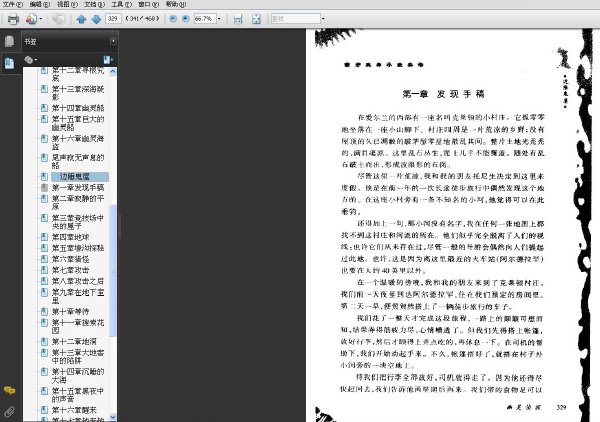Click the collaborate/share toolbar icon
Screen dimensions: 600x422
31,19
